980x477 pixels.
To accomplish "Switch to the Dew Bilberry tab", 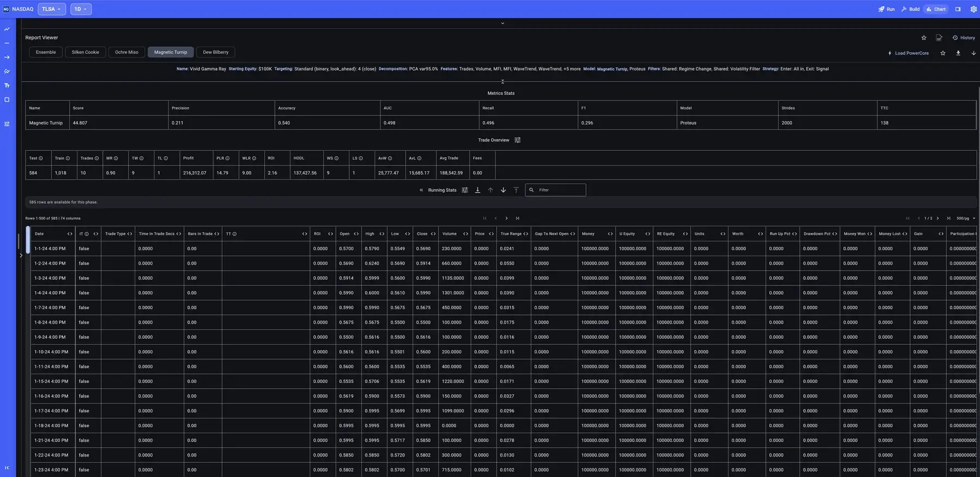I will (216, 52).
